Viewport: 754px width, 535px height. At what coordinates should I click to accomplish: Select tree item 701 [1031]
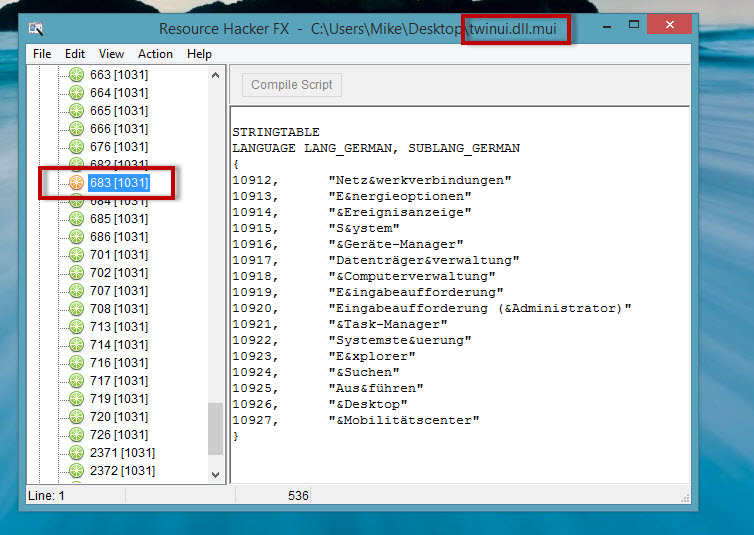[x=119, y=255]
